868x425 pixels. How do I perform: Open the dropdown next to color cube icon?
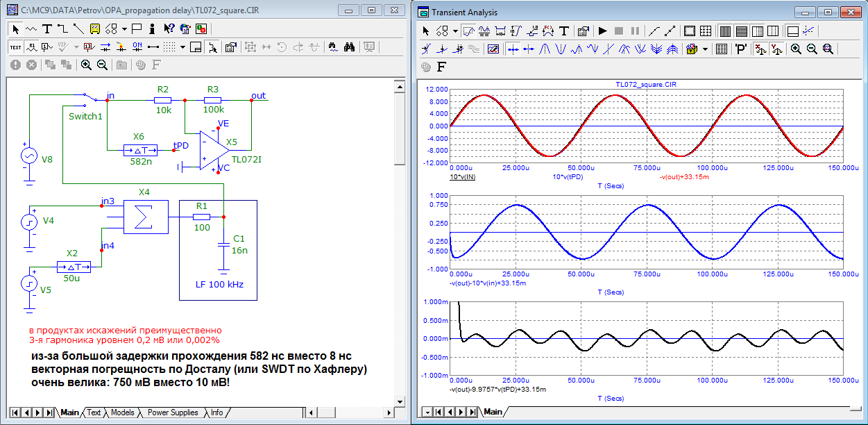click(x=706, y=49)
